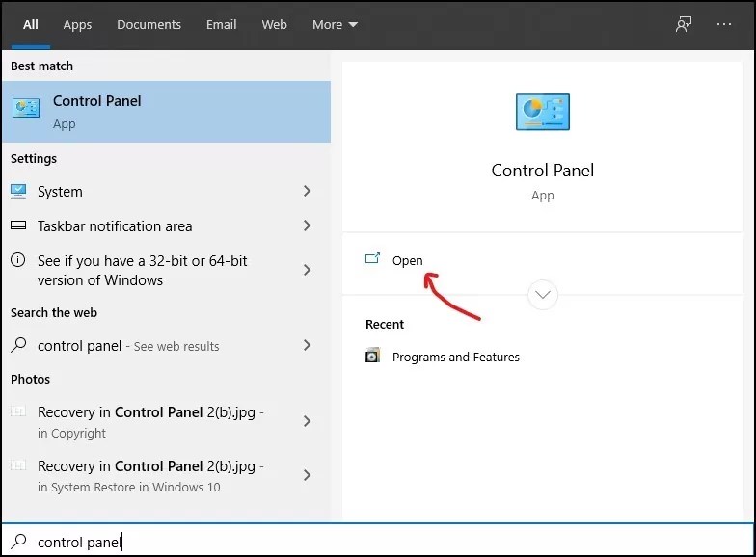The width and height of the screenshot is (756, 557).
Task: Switch to the Apps tab
Action: coord(77,25)
